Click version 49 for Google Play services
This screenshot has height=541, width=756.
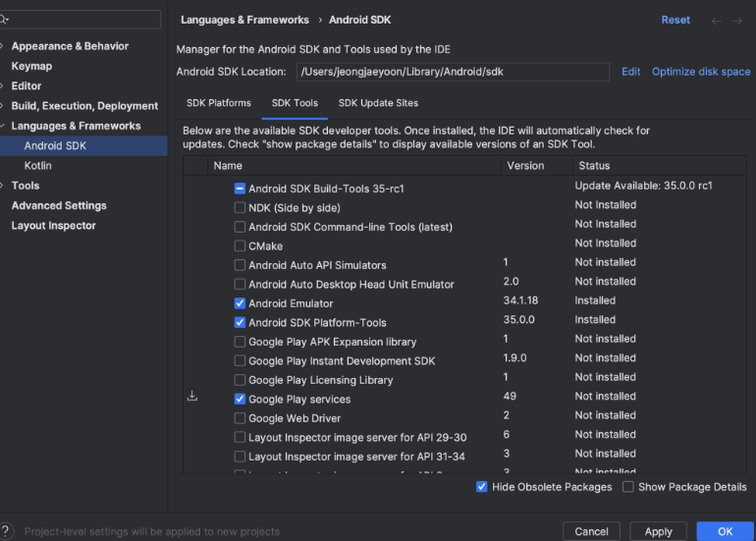click(510, 397)
